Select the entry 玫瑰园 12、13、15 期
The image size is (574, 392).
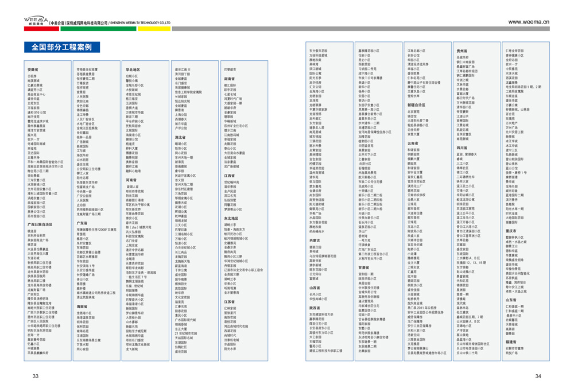[x=471, y=263]
